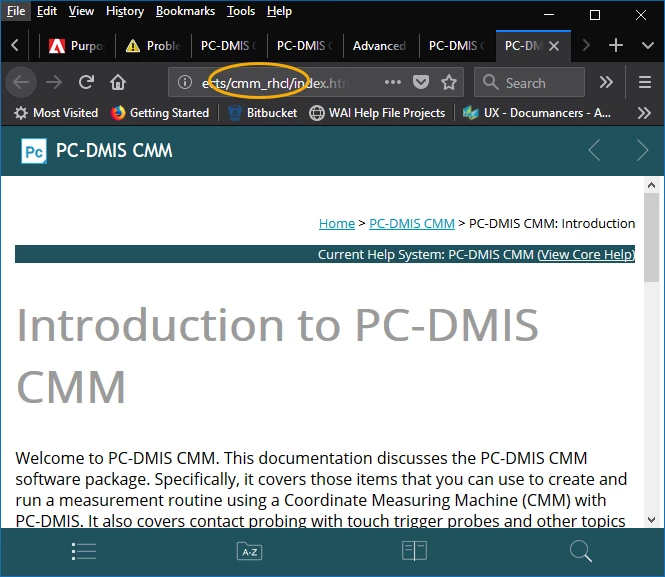
Task: Go to next help topic arrow
Action: pos(642,150)
